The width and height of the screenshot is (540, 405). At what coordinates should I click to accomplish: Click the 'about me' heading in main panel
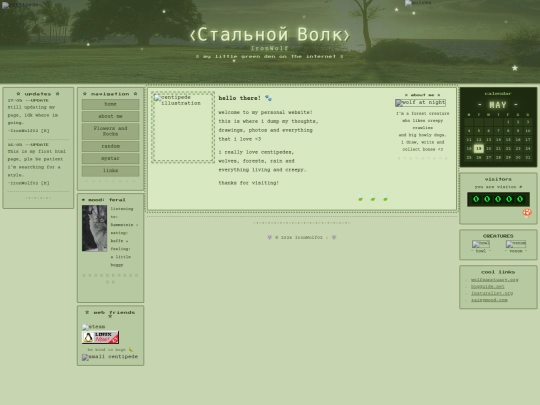423,95
